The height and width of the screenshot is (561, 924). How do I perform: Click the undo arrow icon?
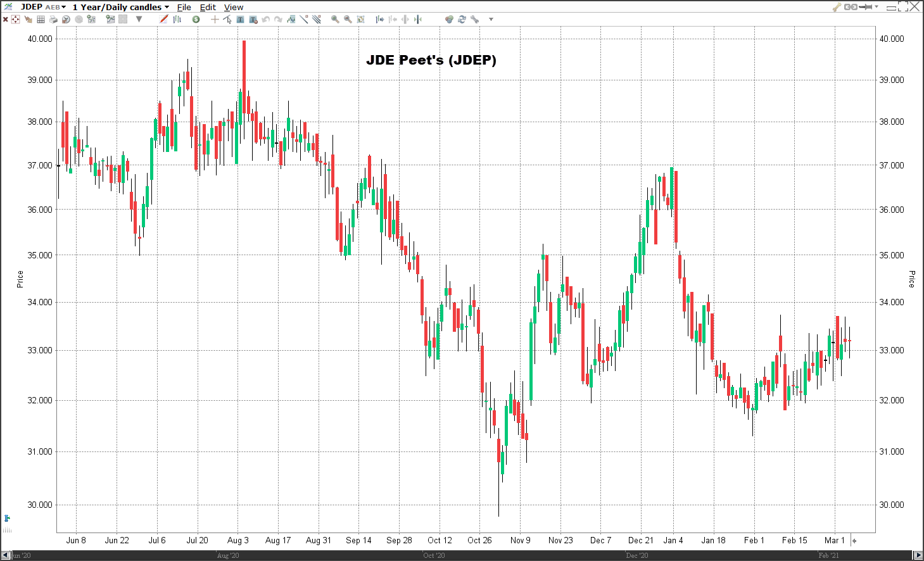click(x=266, y=19)
